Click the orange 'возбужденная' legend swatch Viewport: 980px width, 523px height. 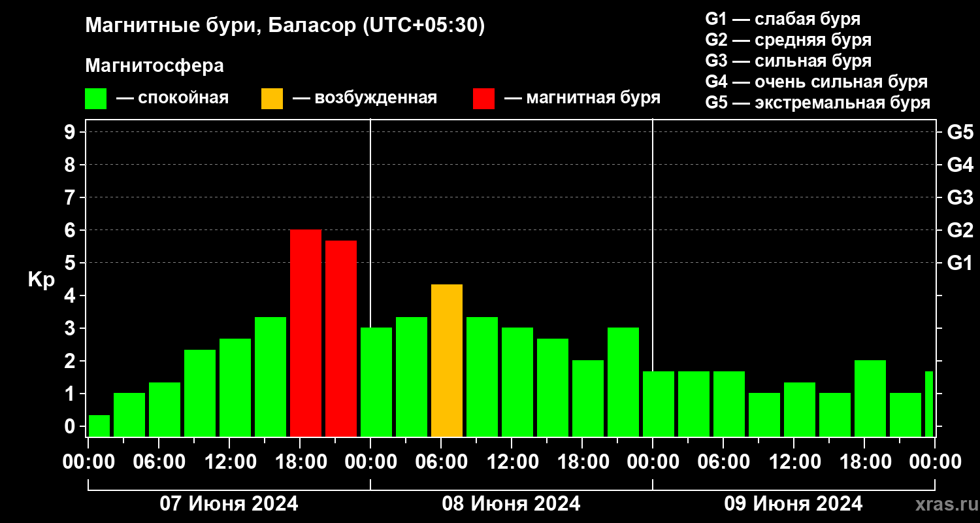[272, 99]
